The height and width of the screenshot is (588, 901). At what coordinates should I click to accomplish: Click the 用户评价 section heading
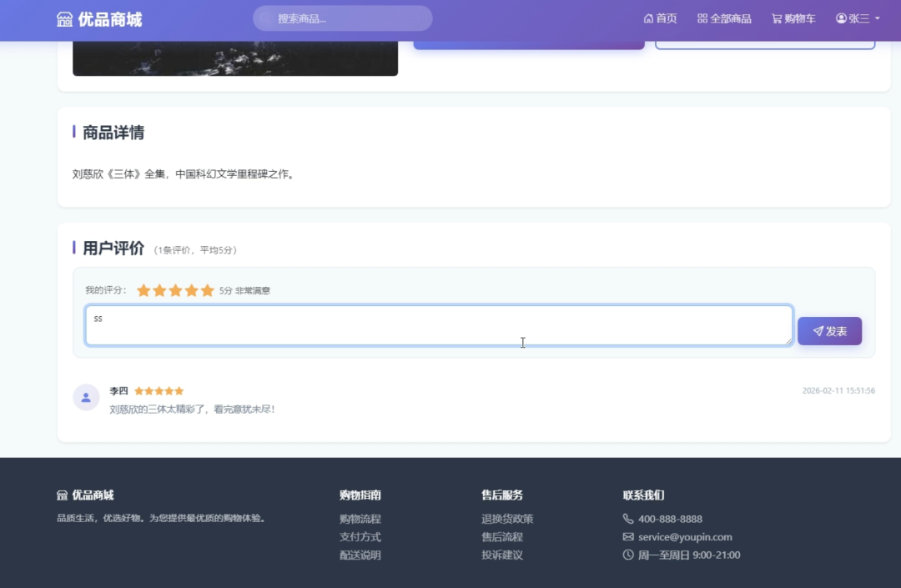(x=113, y=248)
